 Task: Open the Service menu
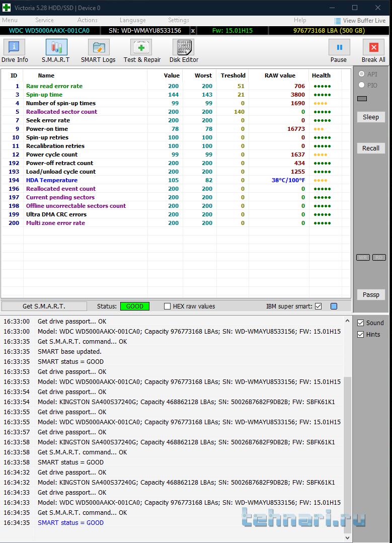[44, 21]
